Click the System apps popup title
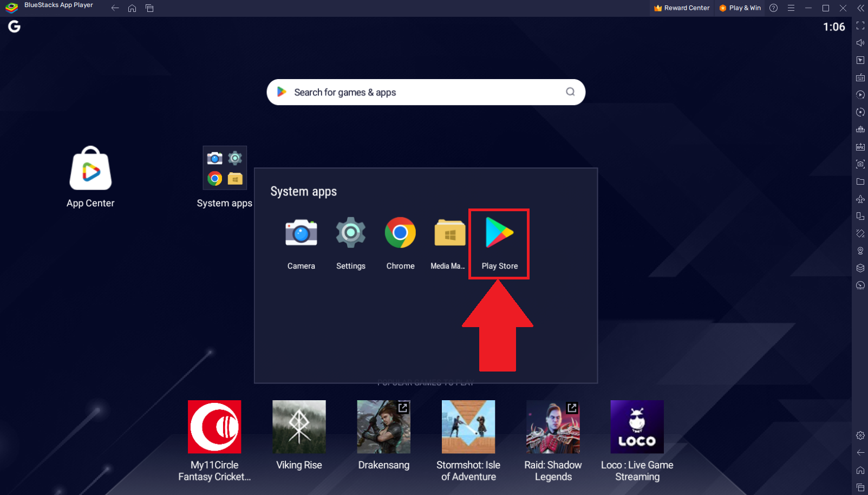868x495 pixels. point(304,192)
